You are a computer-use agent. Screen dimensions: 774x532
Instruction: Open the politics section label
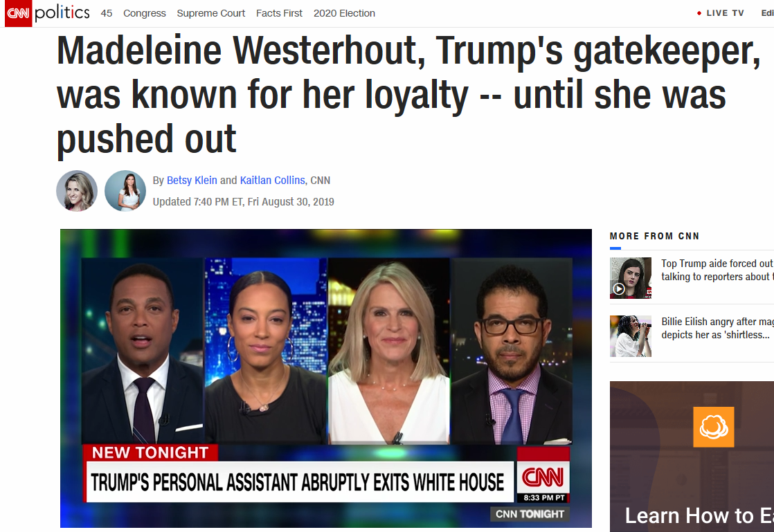(x=62, y=13)
